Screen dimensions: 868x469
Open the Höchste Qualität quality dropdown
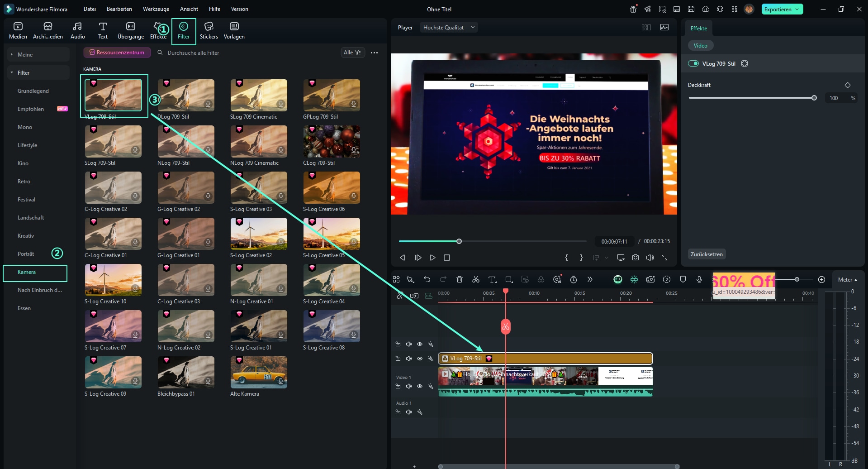pyautogui.click(x=449, y=27)
